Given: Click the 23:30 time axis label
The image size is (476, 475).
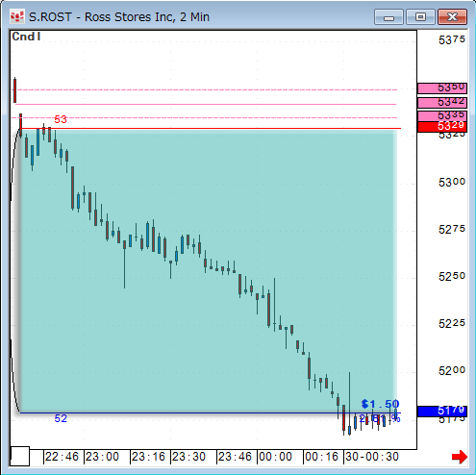Looking at the screenshot, I should click(x=188, y=457).
